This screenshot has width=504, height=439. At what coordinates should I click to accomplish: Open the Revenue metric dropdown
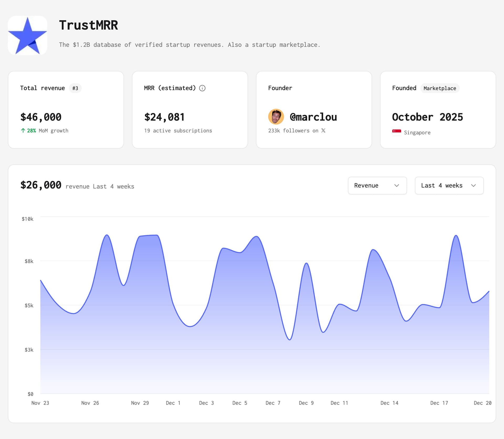pyautogui.click(x=377, y=186)
